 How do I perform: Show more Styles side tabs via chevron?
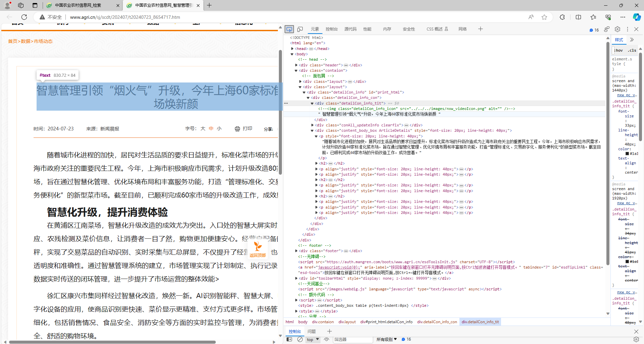click(x=632, y=40)
